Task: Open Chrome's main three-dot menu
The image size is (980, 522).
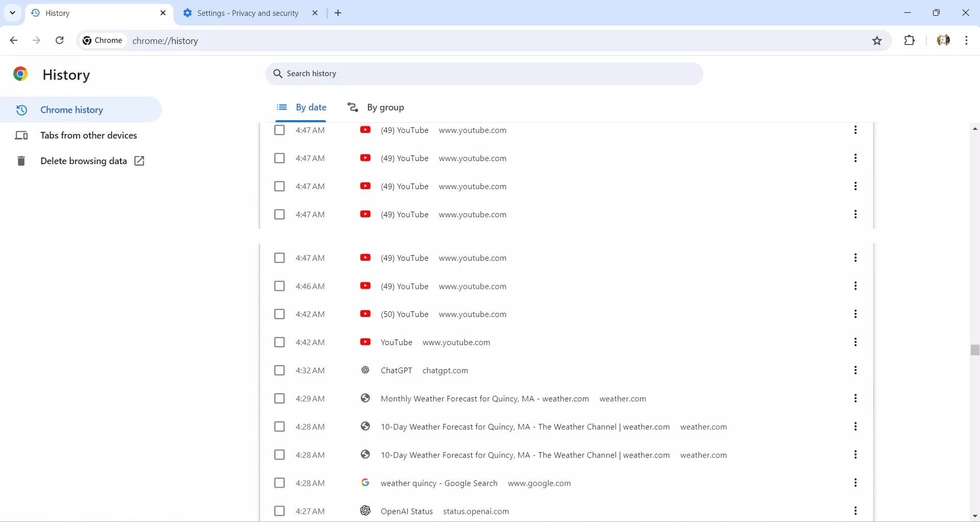Action: point(967,40)
